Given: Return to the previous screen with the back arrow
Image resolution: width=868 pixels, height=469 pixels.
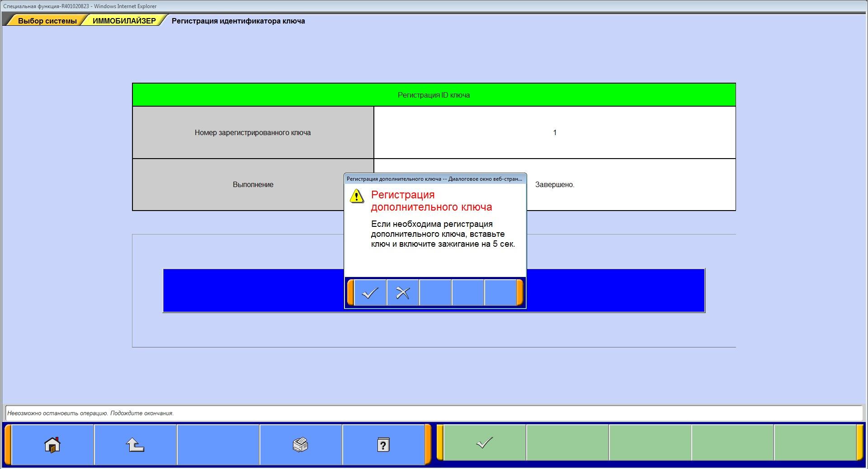Looking at the screenshot, I should 135,445.
